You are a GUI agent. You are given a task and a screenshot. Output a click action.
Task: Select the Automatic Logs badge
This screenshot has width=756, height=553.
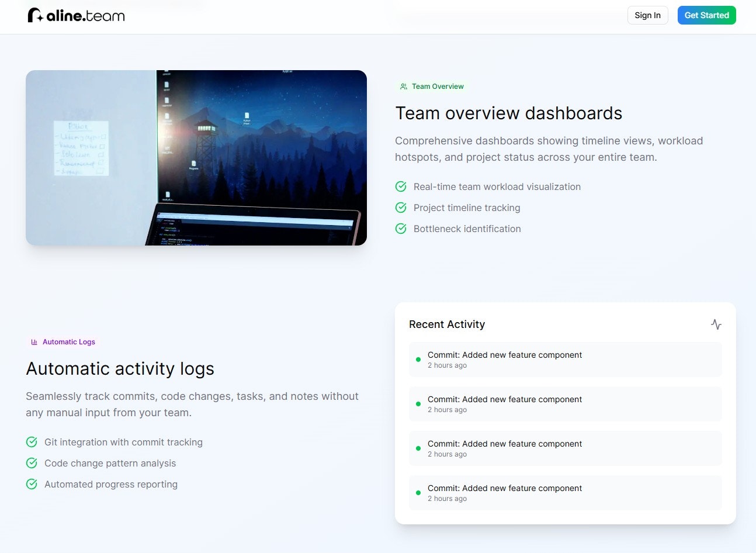(x=63, y=341)
